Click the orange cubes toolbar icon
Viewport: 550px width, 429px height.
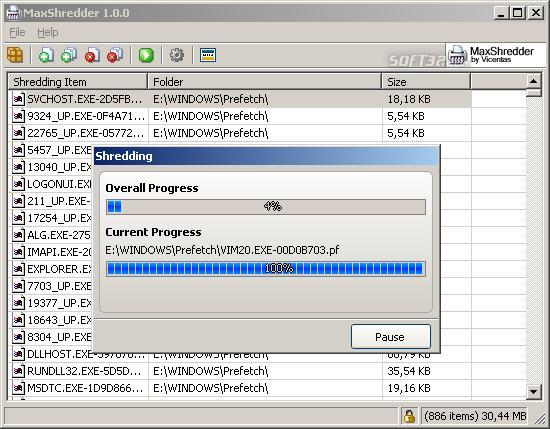(15, 55)
